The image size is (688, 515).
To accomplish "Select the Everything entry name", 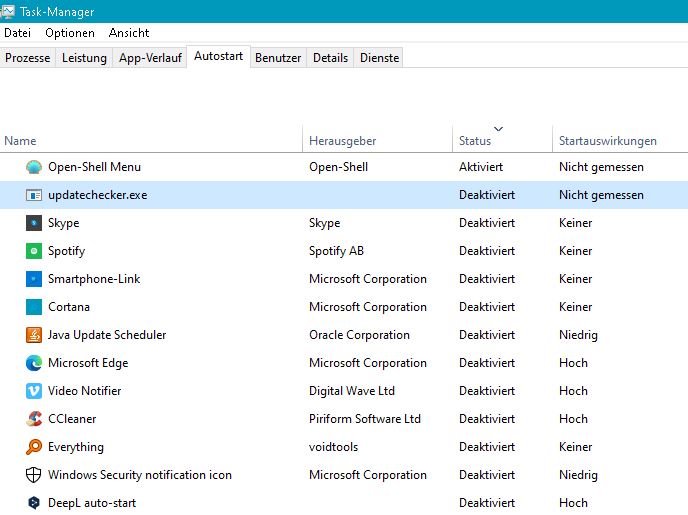I will tap(75, 447).
